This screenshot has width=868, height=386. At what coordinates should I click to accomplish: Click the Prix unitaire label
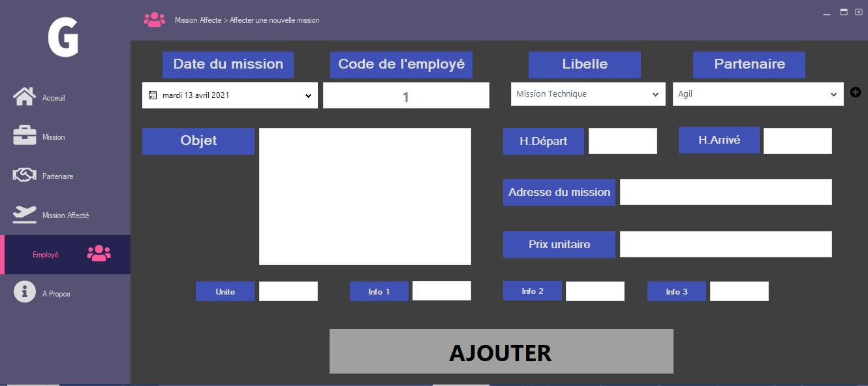click(x=559, y=244)
